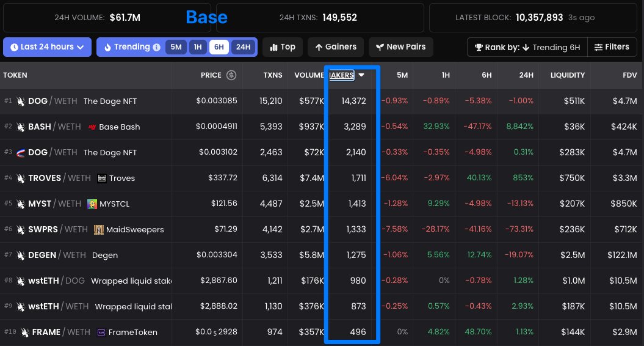Sort by the 5M column header
Image resolution: width=644 pixels, height=346 pixels.
click(402, 75)
